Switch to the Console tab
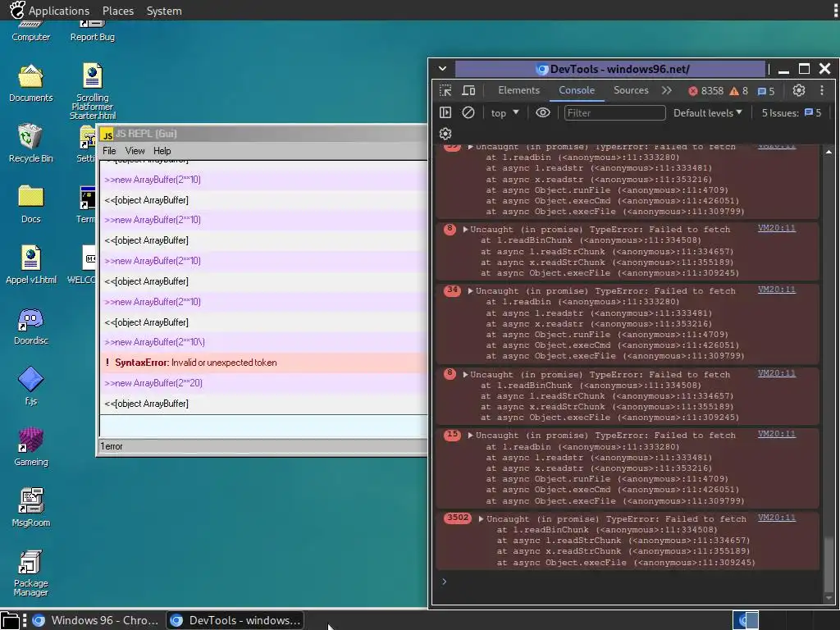Screen dimensions: 840x630 tap(577, 90)
